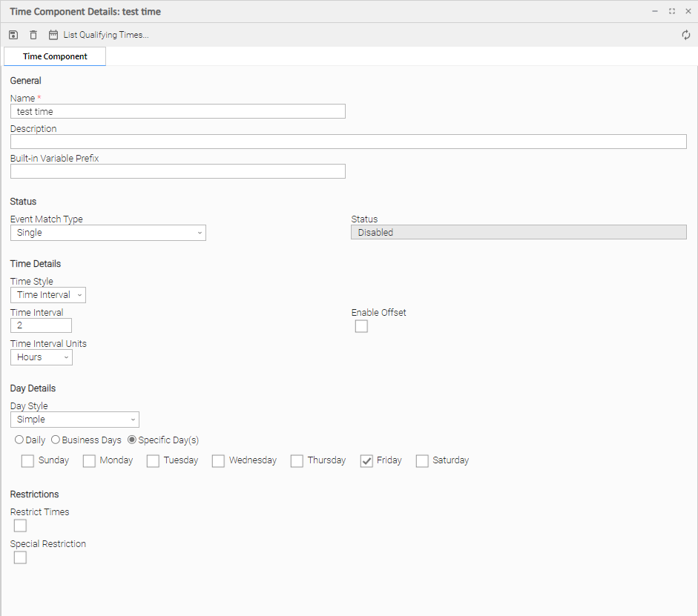Open the Day Style dropdown

pos(74,420)
